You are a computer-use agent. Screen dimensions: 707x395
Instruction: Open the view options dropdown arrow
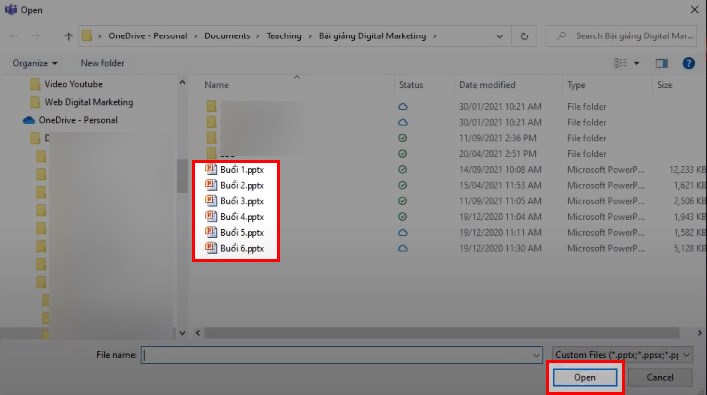(636, 63)
